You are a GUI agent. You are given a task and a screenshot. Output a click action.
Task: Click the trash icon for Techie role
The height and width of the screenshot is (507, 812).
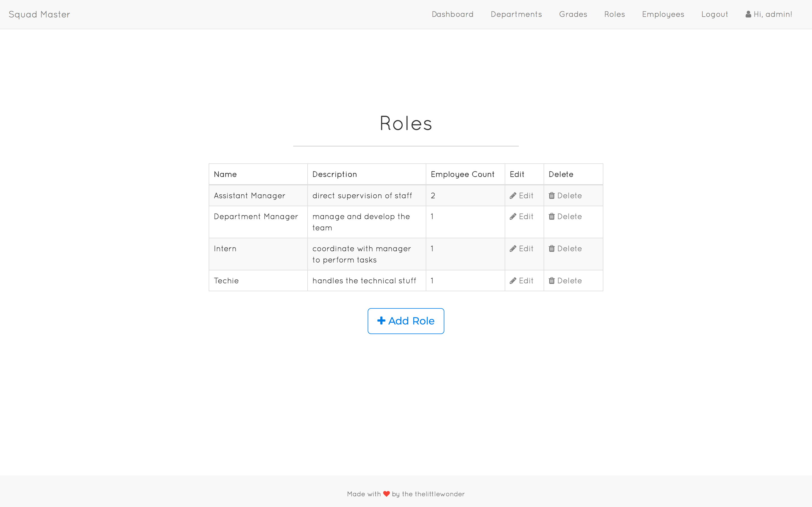pyautogui.click(x=551, y=281)
